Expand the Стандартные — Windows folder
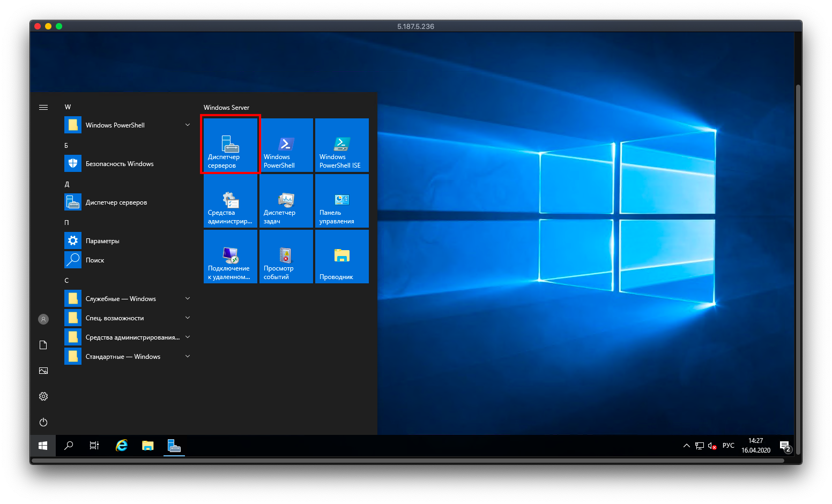 (128, 357)
